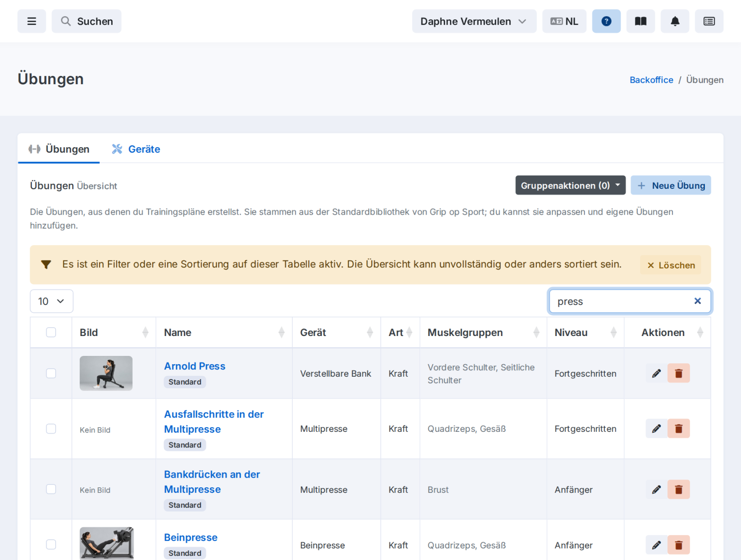Image resolution: width=741 pixels, height=560 pixels.
Task: Open the Arnold Press thumbnail image
Action: pyautogui.click(x=106, y=373)
